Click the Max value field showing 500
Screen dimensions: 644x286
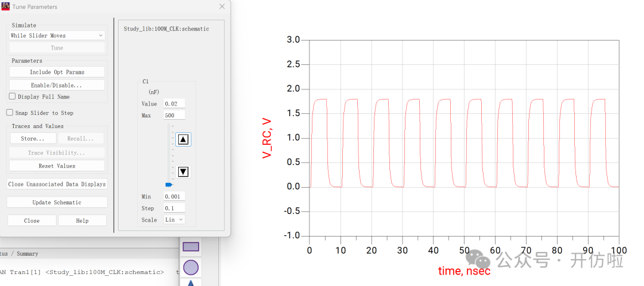tap(174, 115)
